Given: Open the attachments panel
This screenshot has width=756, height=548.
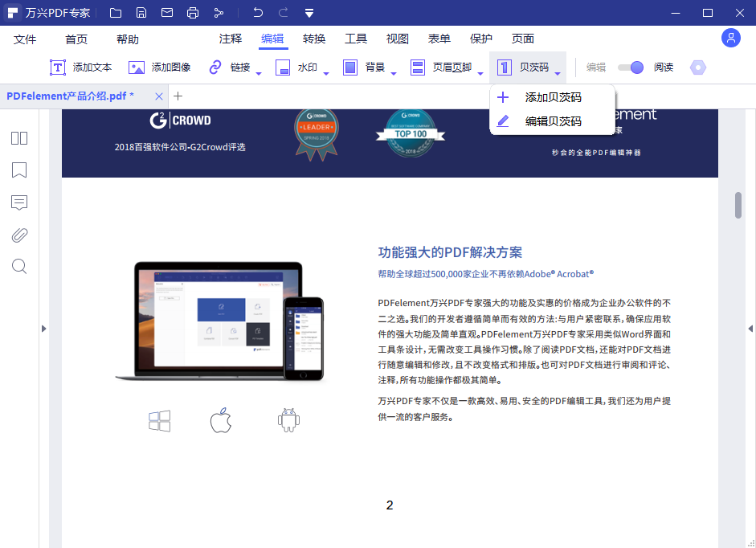Looking at the screenshot, I should (18, 235).
